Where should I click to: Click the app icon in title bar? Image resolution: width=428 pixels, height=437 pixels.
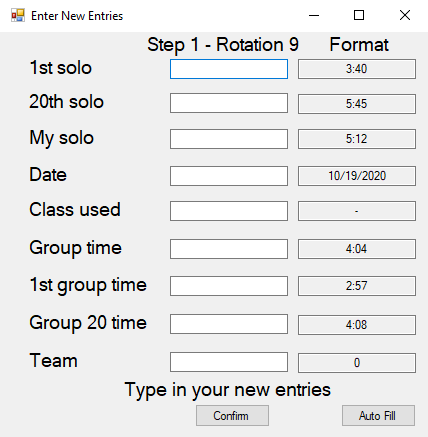[x=18, y=15]
